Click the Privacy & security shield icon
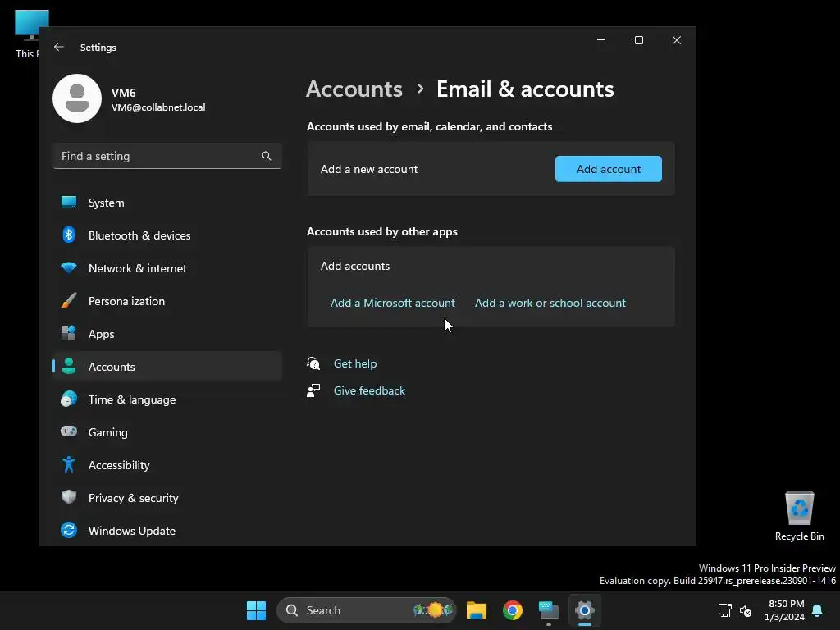 point(69,497)
